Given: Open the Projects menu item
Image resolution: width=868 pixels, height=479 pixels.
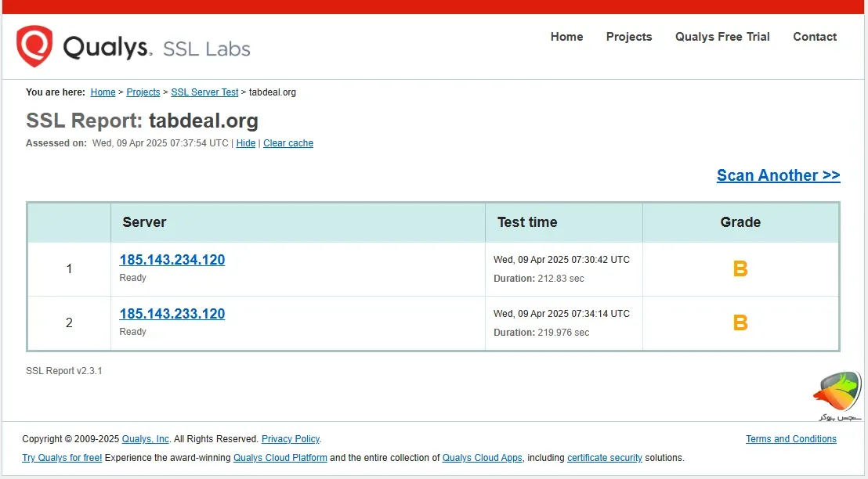Looking at the screenshot, I should [x=629, y=37].
